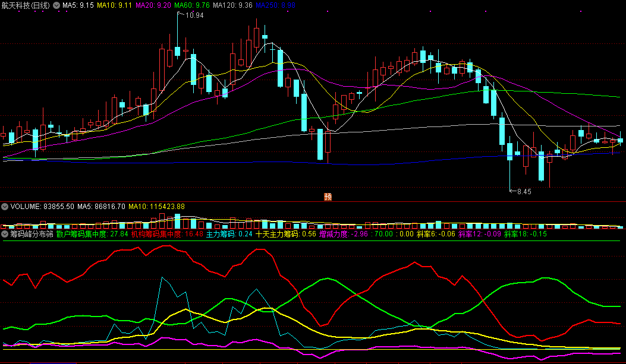This screenshot has height=364, width=626.
Task: Select the volume MA10: 115423.88 label
Action: click(156, 207)
